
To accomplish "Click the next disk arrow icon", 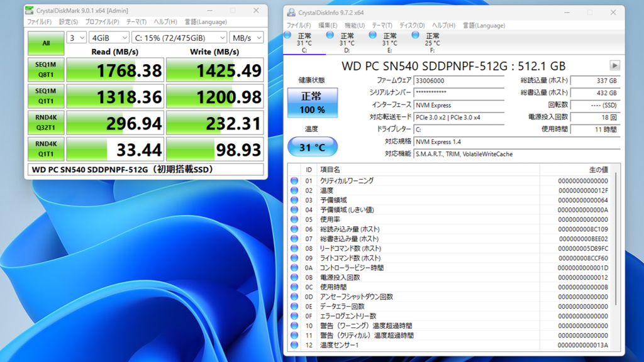I will click(614, 66).
